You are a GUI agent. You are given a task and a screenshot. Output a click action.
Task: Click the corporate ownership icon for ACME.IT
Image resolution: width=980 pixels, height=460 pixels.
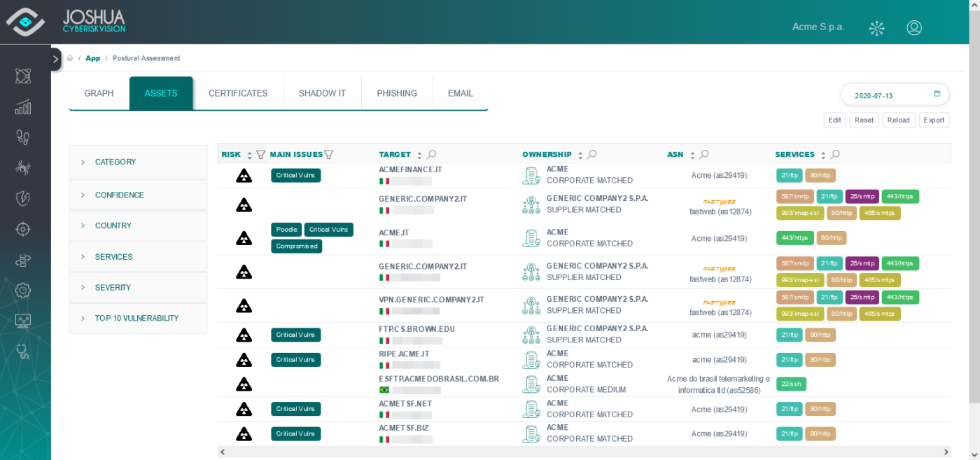point(531,238)
